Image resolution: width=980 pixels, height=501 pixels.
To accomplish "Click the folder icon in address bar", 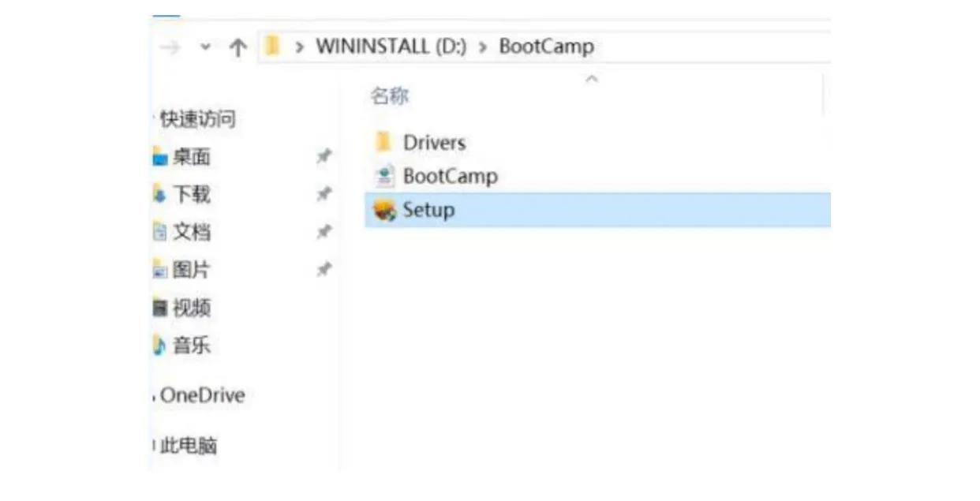I will 272,46.
